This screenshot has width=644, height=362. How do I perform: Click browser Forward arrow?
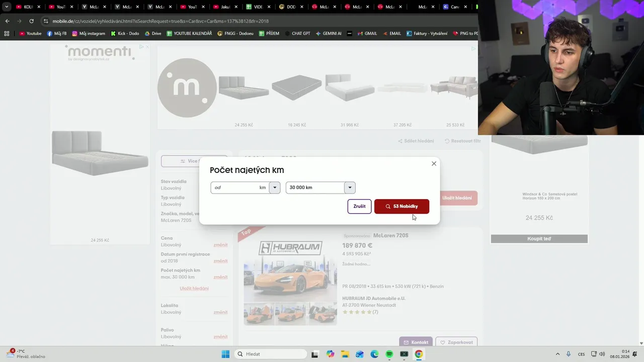point(19,21)
